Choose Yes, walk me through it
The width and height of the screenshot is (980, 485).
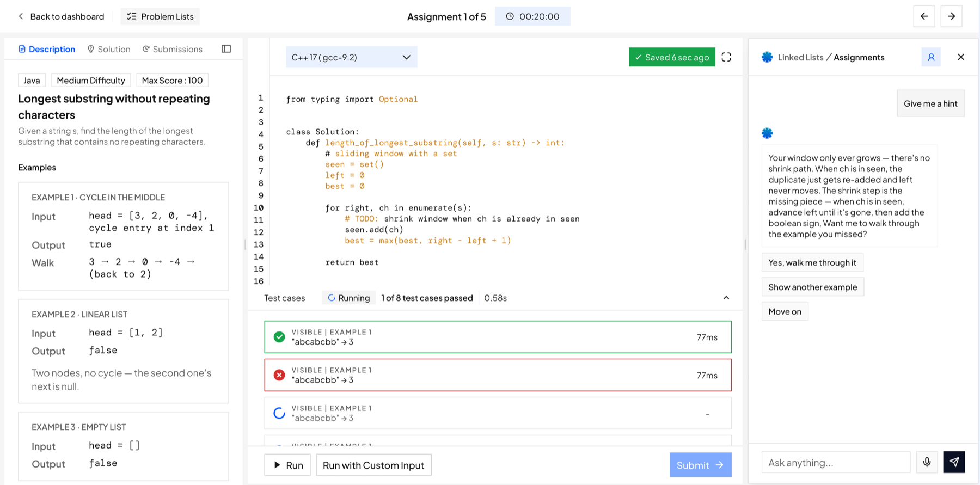[x=812, y=262]
